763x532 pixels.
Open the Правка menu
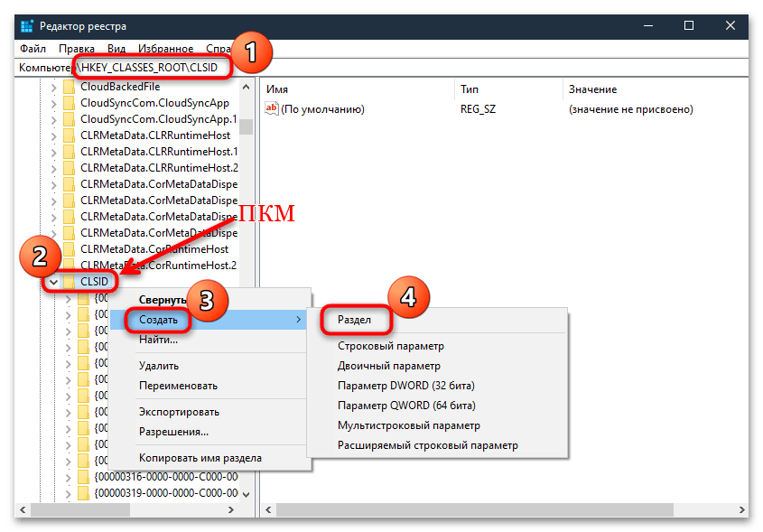[x=77, y=49]
